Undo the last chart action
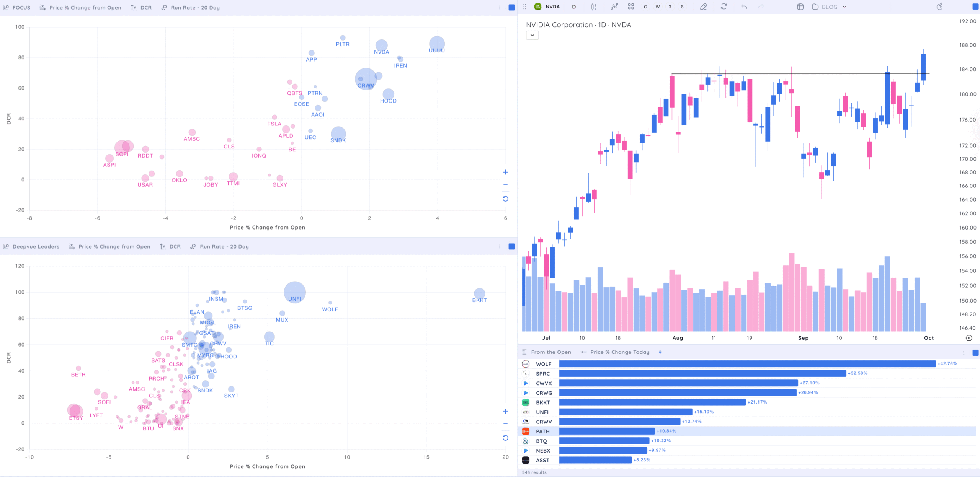The width and height of the screenshot is (980, 477). 744,7
